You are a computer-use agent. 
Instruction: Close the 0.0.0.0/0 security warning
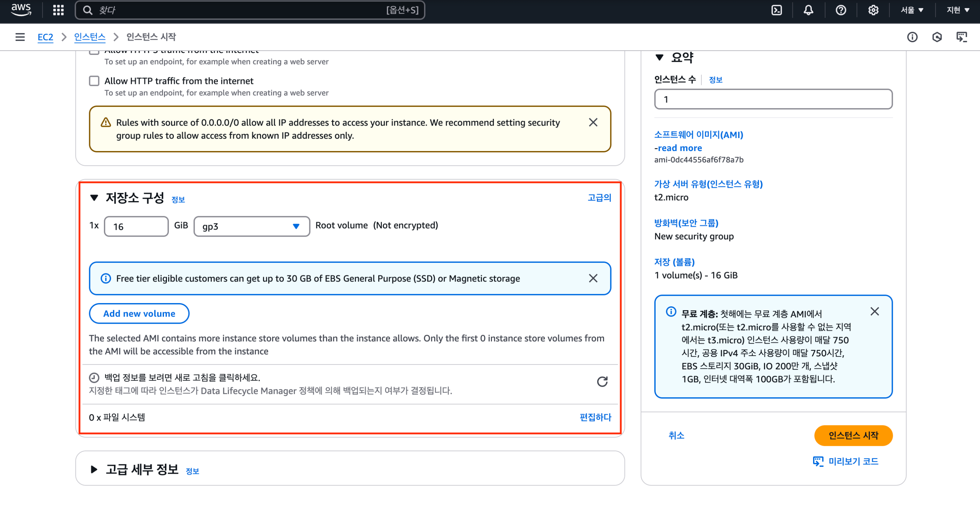click(593, 122)
